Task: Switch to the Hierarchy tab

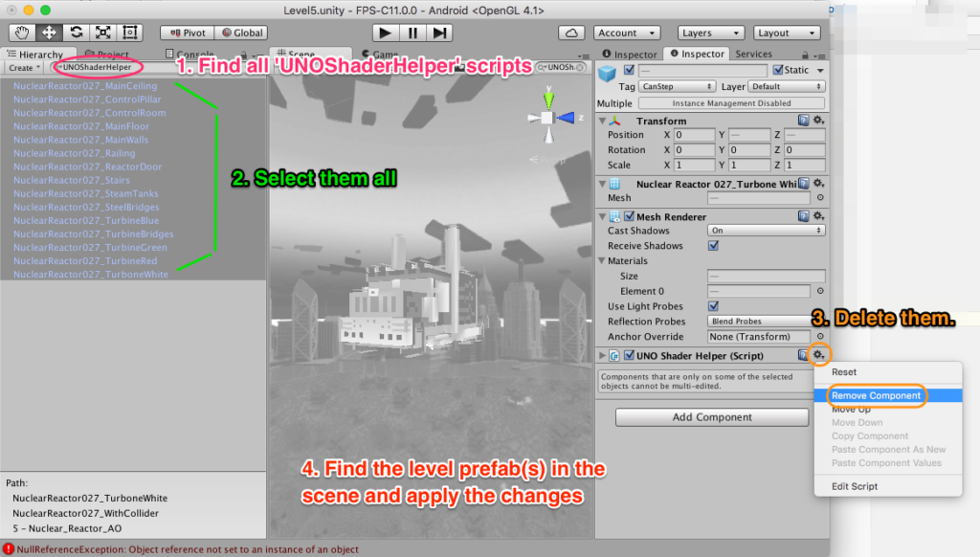Action: 36,55
